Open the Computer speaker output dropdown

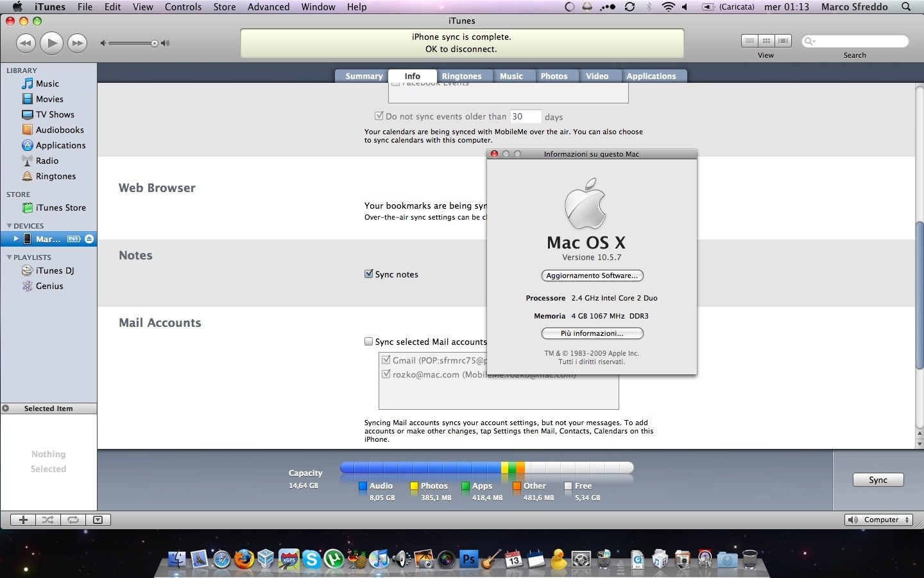click(x=878, y=520)
